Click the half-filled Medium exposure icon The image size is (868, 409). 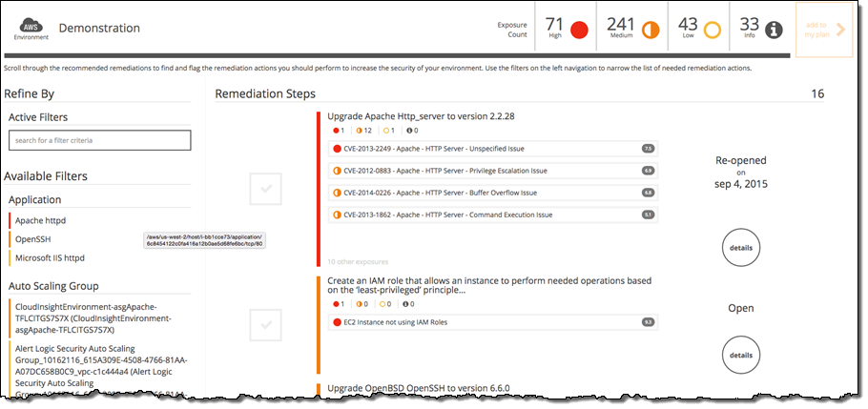649,31
